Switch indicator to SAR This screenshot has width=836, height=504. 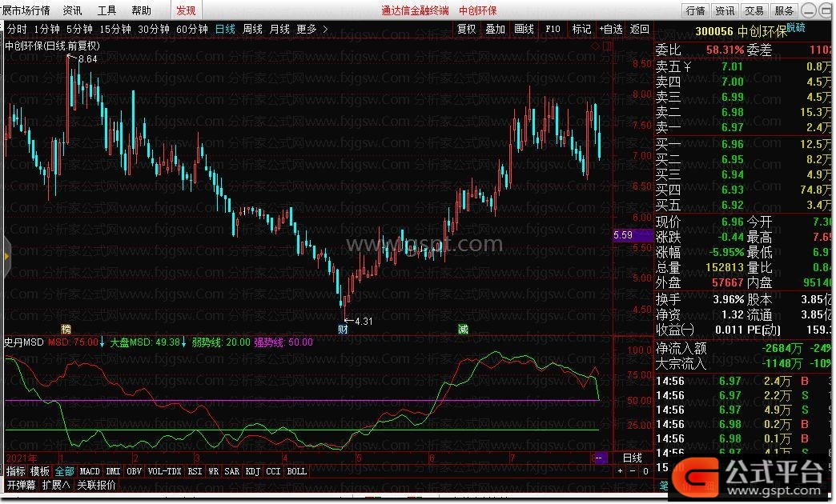tap(232, 471)
